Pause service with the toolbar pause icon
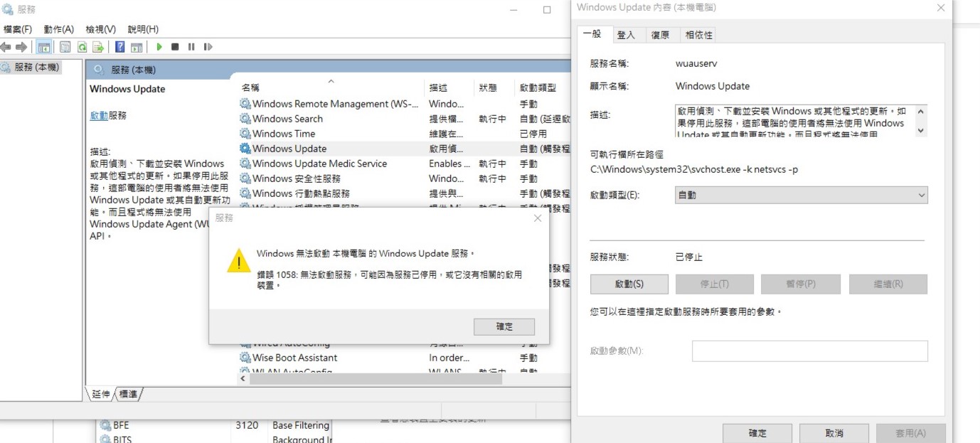 [191, 47]
